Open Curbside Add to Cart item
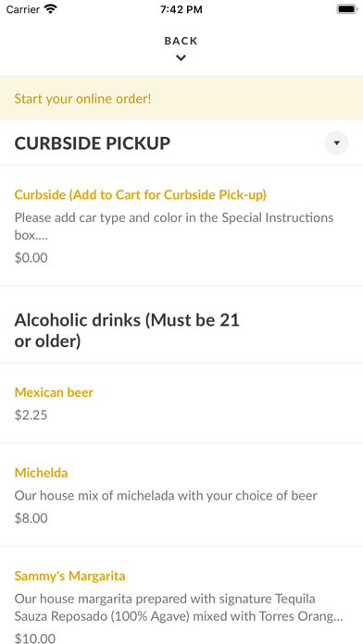The width and height of the screenshot is (363, 644). click(x=141, y=194)
